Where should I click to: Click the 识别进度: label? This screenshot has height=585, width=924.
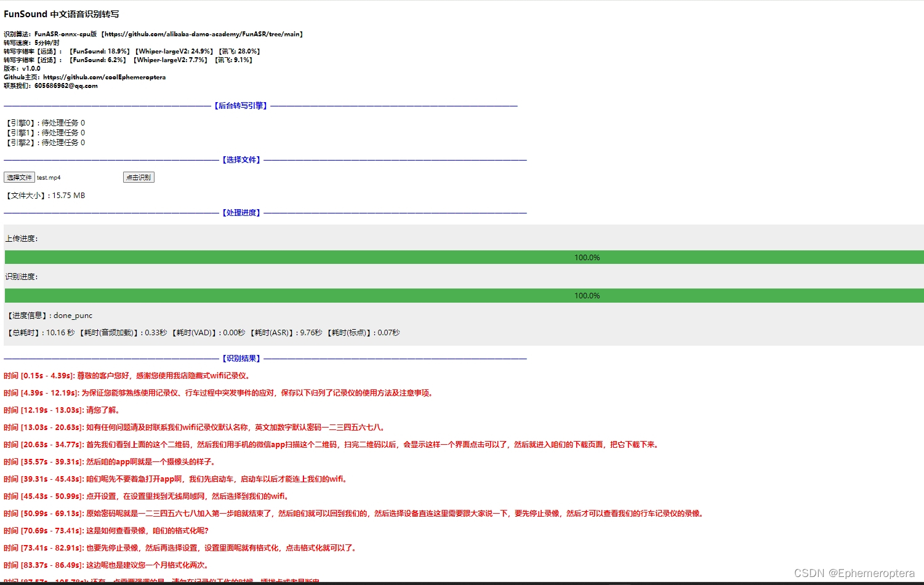22,277
